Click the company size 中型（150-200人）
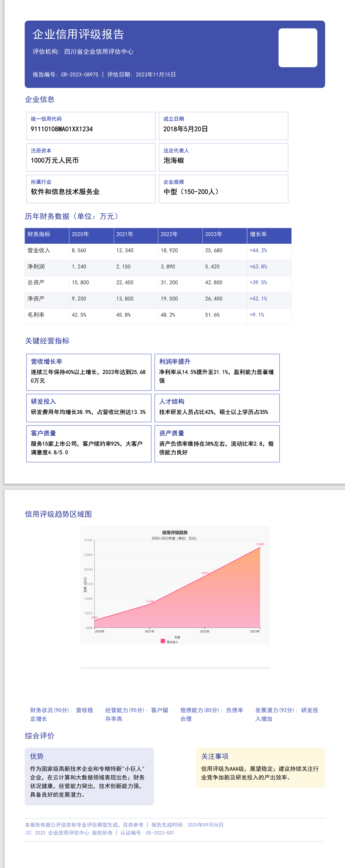Image resolution: width=345 pixels, height=868 pixels. (x=191, y=192)
